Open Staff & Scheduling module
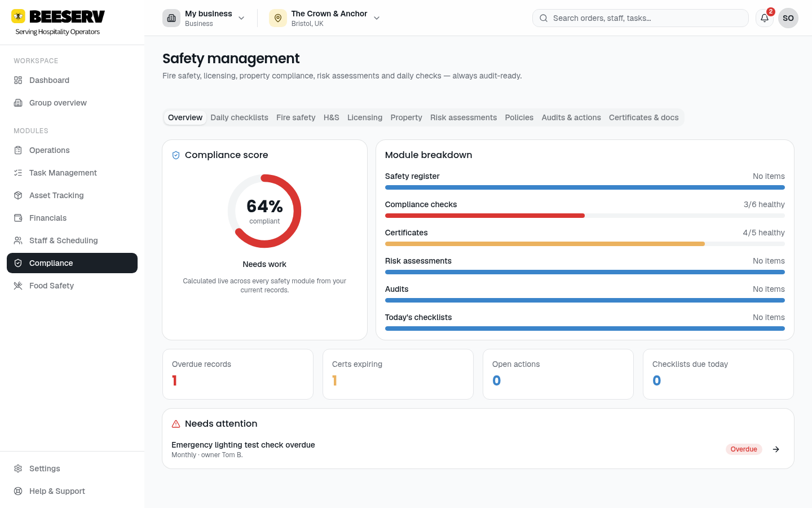The height and width of the screenshot is (508, 812). click(x=72, y=240)
